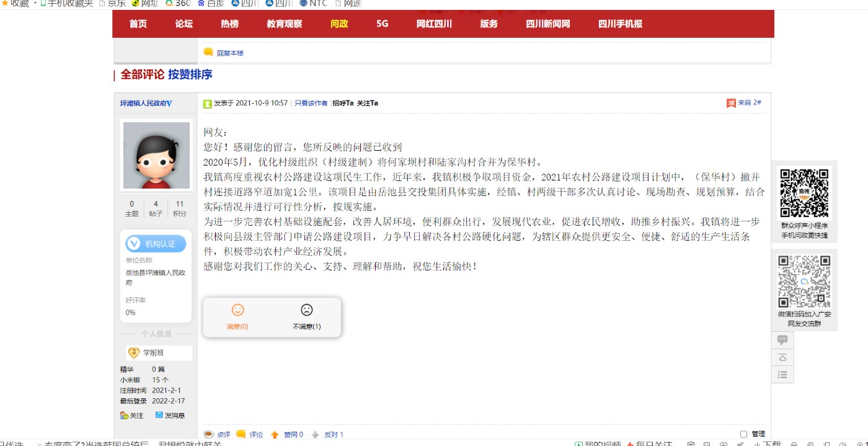868x446 pixels.
Task: Click the 积分 count in user stats
Action: (x=180, y=208)
